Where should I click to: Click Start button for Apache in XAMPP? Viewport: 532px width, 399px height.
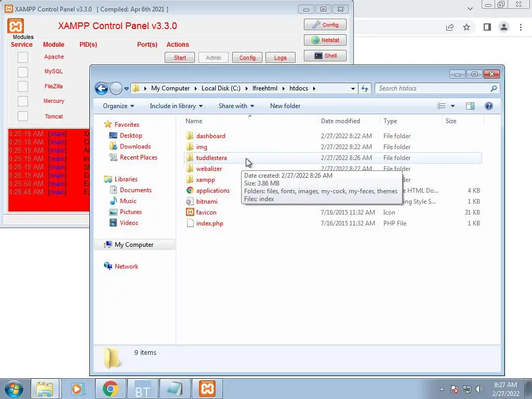tap(180, 58)
